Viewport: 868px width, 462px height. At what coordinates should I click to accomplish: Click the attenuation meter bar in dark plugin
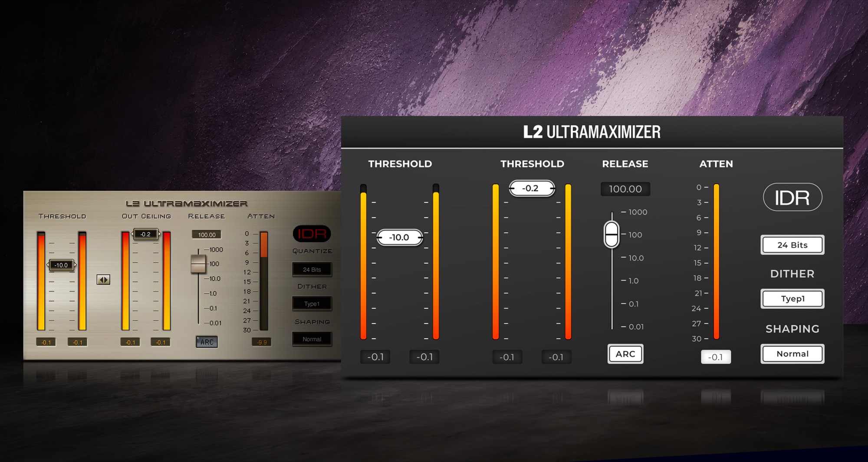tap(717, 261)
